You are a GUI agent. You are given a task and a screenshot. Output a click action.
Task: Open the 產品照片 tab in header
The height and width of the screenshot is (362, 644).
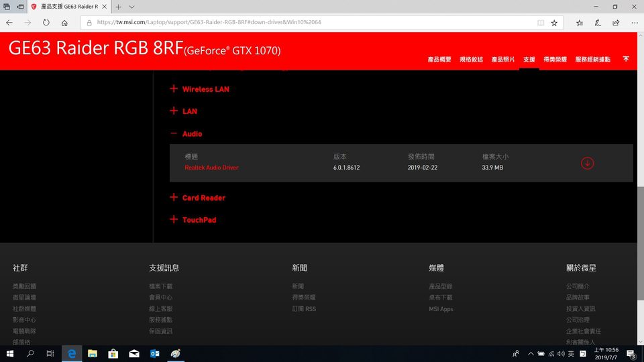502,60
